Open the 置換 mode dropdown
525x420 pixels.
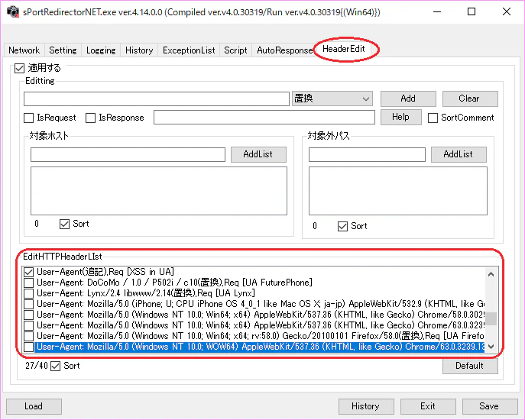pyautogui.click(x=332, y=99)
